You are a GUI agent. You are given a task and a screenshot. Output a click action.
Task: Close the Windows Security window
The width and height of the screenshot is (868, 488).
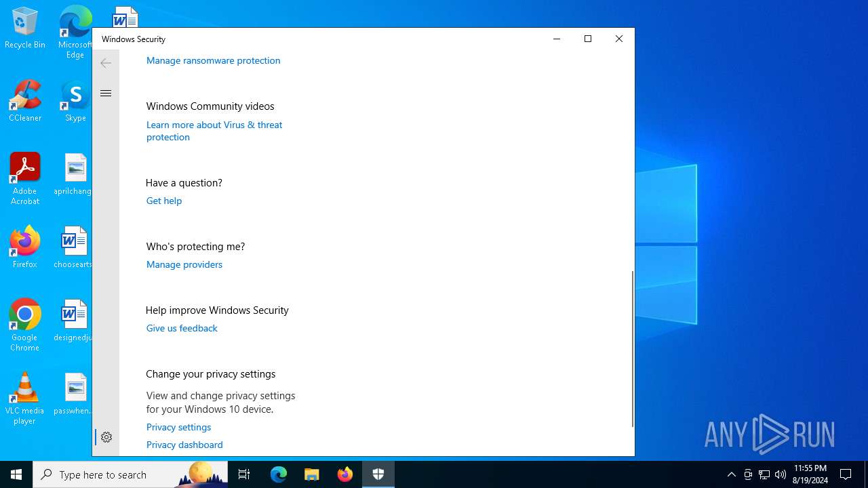(619, 39)
